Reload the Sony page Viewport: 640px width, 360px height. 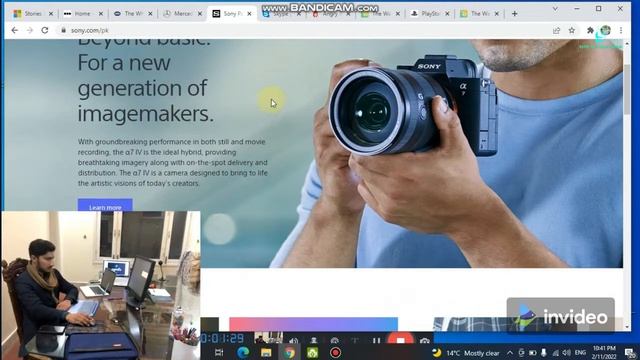pyautogui.click(x=45, y=30)
